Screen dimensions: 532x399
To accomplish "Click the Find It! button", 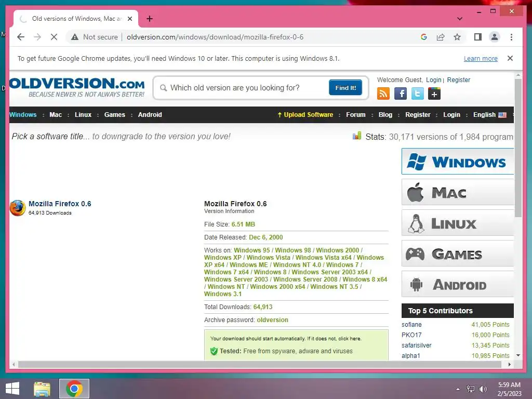I will pyautogui.click(x=345, y=87).
